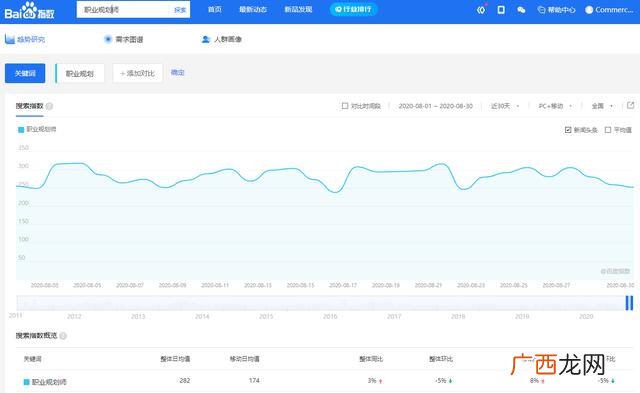The width and height of the screenshot is (640, 393).
Task: Click the 2020-08-05 axis label
Action: point(87,285)
